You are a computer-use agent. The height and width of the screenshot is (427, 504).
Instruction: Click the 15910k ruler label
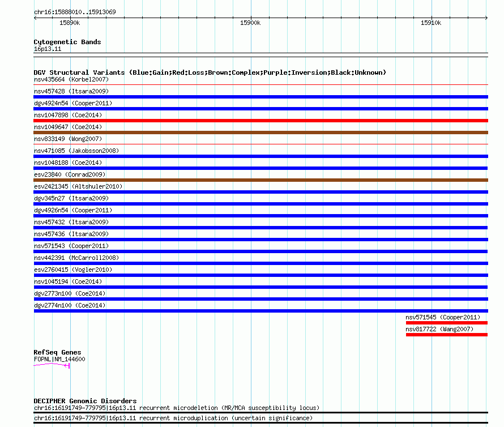coord(431,23)
